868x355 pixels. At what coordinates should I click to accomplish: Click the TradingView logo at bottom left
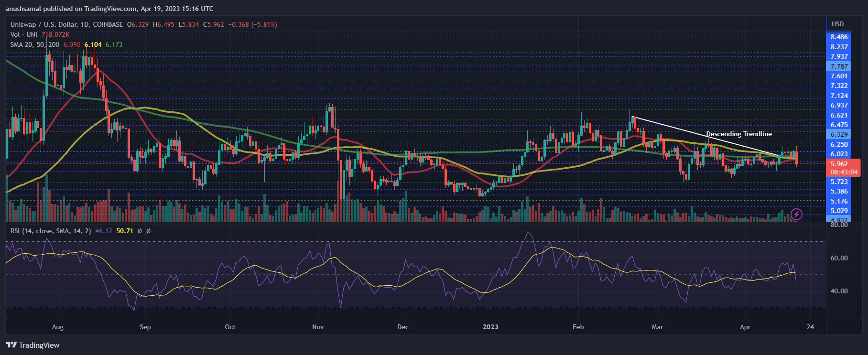pos(33,345)
